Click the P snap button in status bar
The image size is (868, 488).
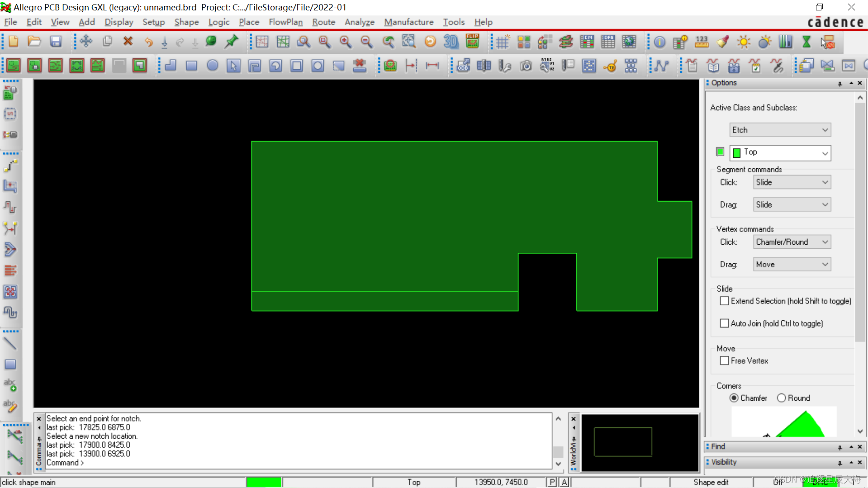coord(551,482)
